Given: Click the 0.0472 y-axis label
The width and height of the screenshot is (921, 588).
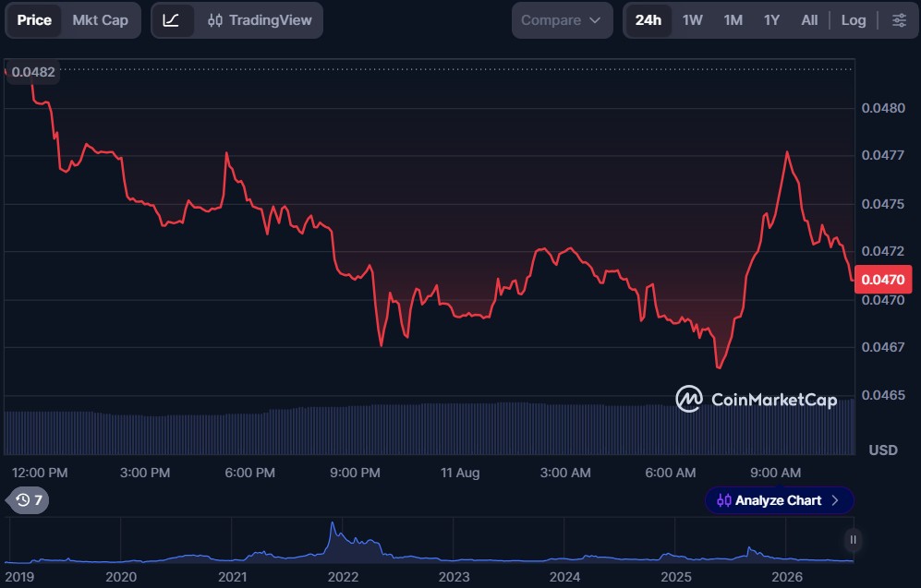Looking at the screenshot, I should [x=883, y=251].
